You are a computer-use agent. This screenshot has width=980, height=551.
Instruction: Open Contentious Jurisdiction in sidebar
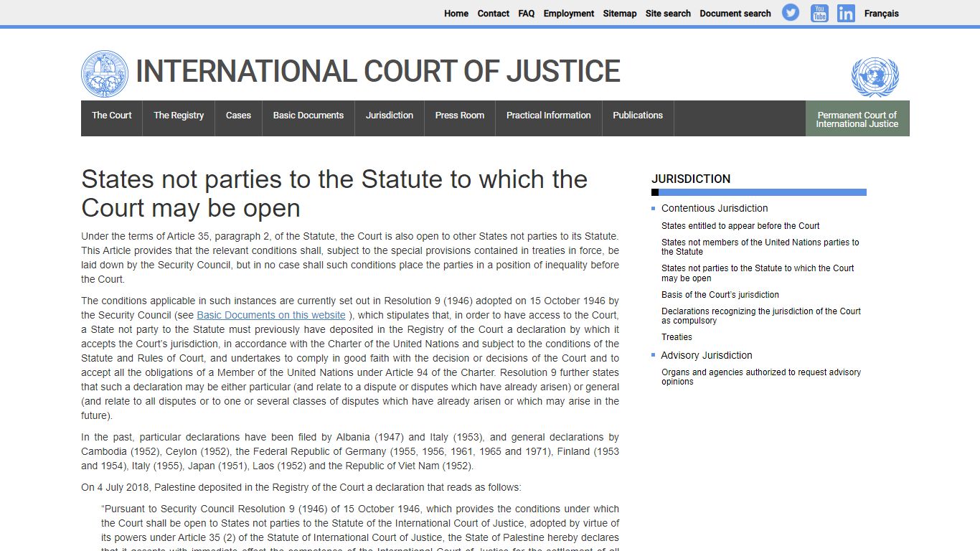[715, 208]
